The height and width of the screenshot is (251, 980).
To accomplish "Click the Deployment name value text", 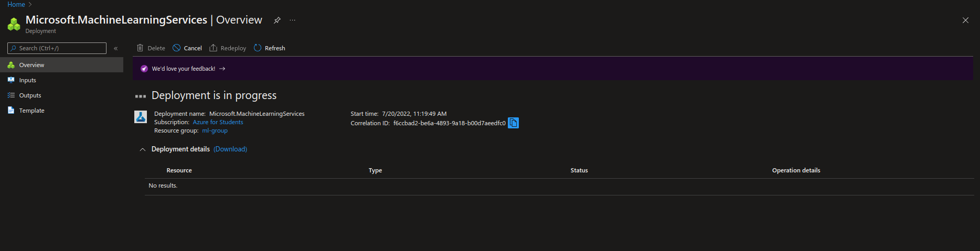I will [x=257, y=114].
